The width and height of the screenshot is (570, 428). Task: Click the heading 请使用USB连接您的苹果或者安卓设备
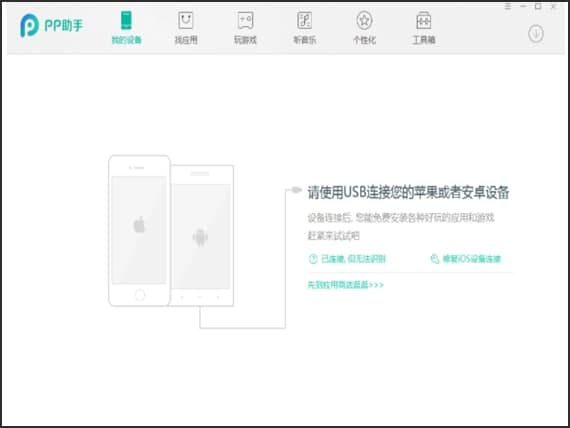(408, 192)
